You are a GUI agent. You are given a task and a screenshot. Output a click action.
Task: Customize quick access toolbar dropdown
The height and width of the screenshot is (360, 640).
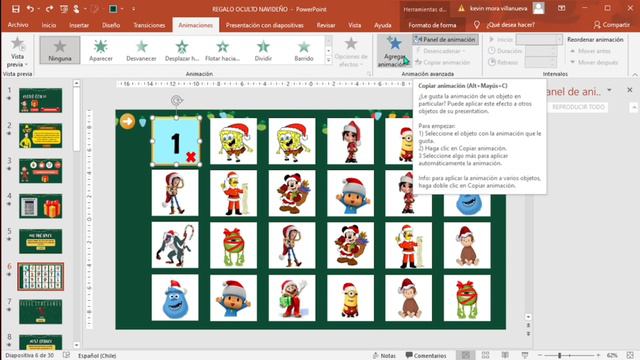tap(133, 9)
